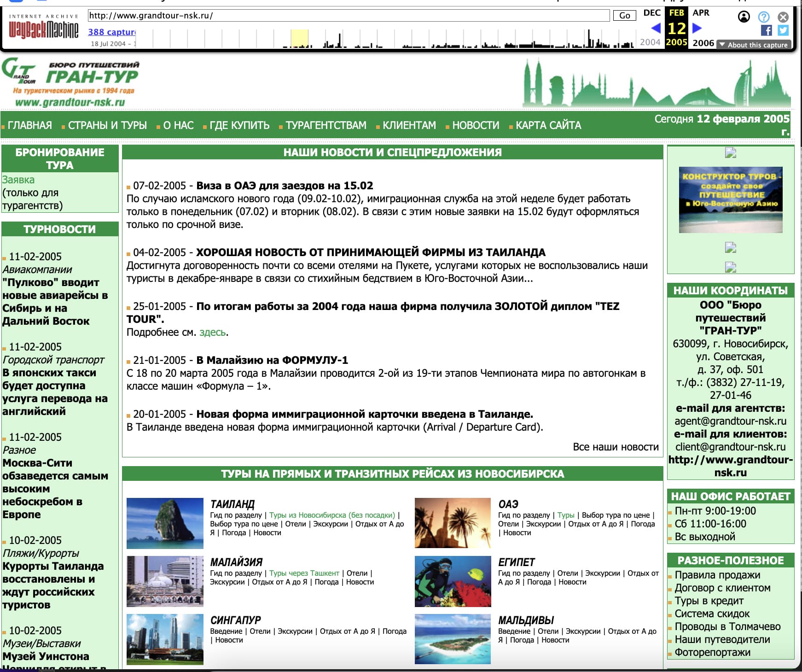Open Проводы в Толмачево link
This screenshot has height=672, width=802.
[727, 626]
